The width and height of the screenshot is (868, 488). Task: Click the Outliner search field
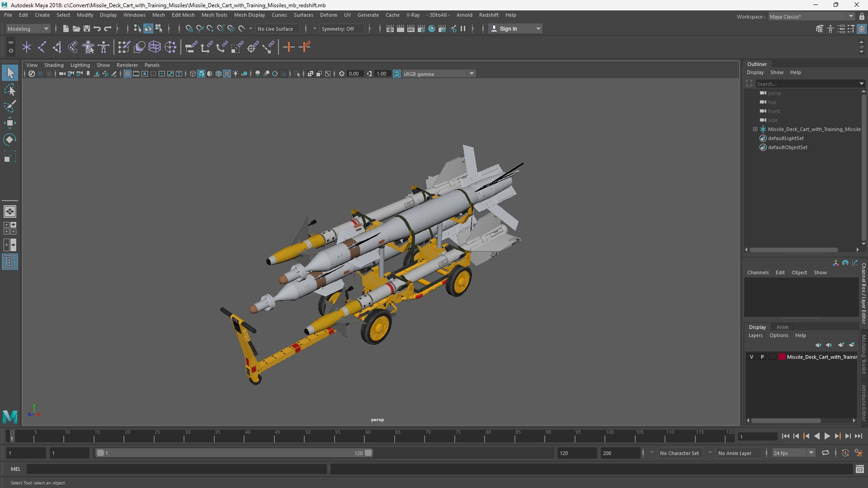click(x=807, y=84)
